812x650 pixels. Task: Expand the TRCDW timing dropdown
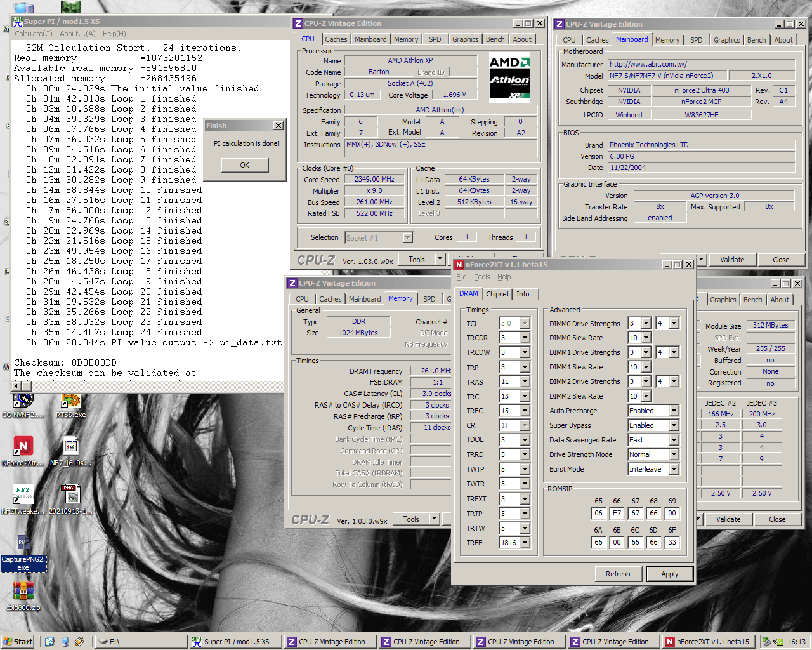point(525,352)
